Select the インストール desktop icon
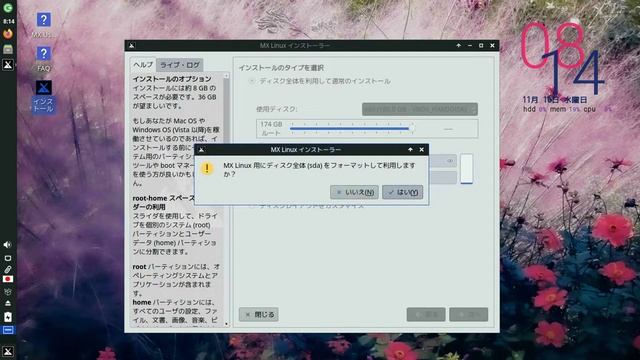640x360 pixels. pyautogui.click(x=43, y=96)
